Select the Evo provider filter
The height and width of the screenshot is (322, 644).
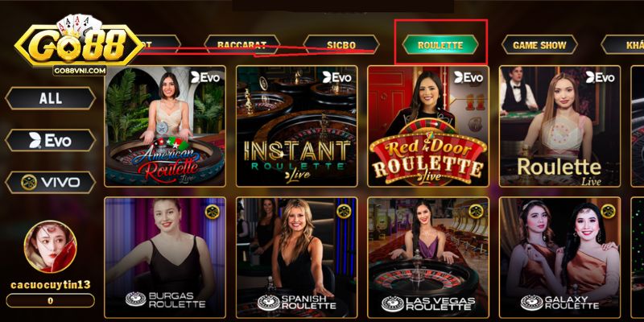(50, 140)
